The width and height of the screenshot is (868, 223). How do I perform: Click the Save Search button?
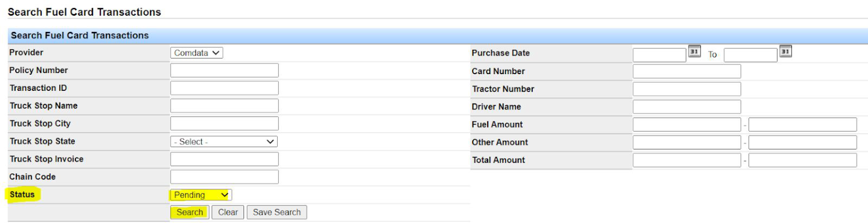click(x=277, y=213)
